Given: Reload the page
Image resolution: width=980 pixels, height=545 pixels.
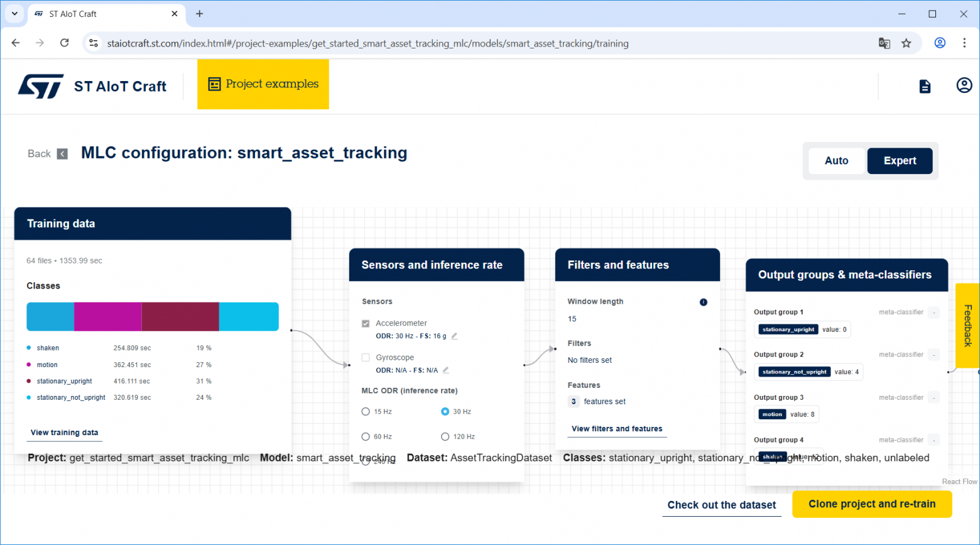Looking at the screenshot, I should 64,43.
